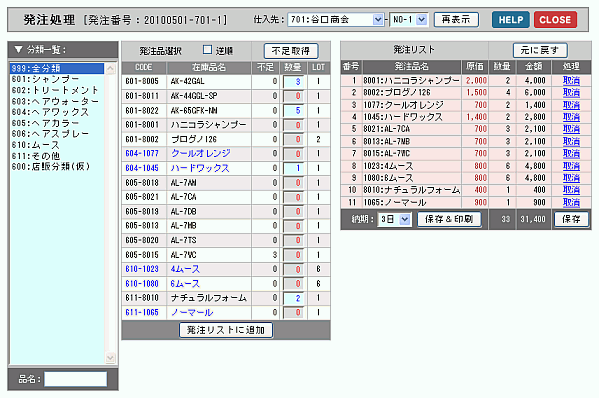
Task: Click the category list scroll-up arrow
Action: pos(110,69)
